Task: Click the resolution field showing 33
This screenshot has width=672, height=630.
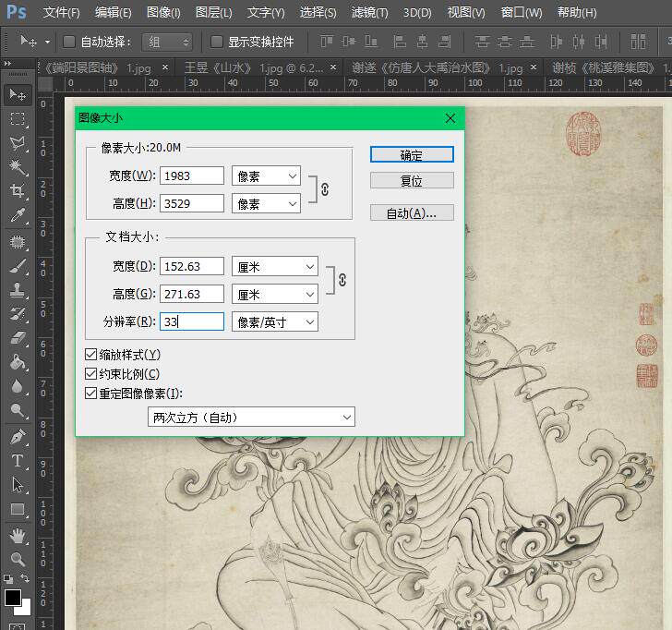Action: click(x=192, y=321)
